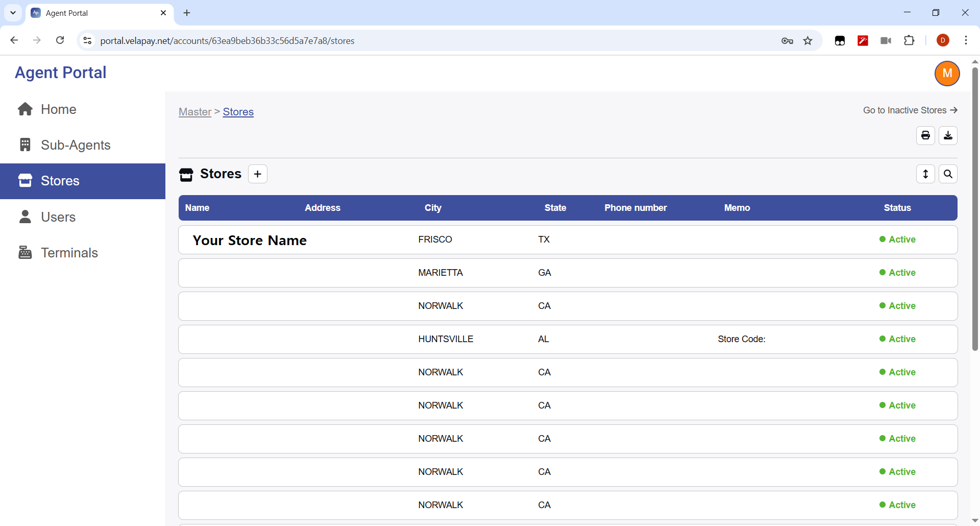Click the address bar URL
This screenshot has width=980, height=526.
(x=227, y=41)
